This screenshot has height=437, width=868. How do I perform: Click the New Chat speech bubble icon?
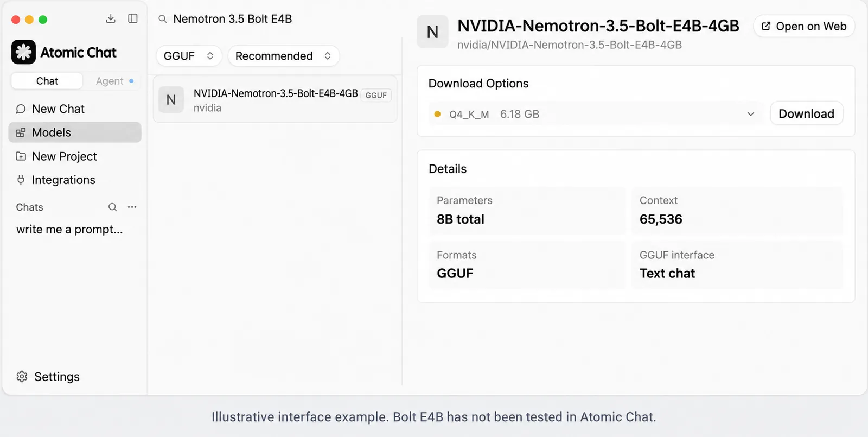(21, 109)
